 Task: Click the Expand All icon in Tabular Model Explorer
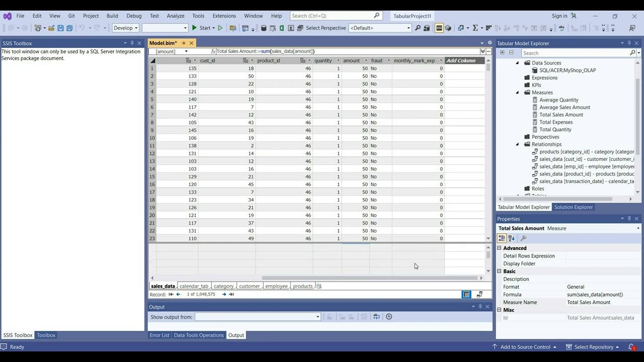[502, 52]
